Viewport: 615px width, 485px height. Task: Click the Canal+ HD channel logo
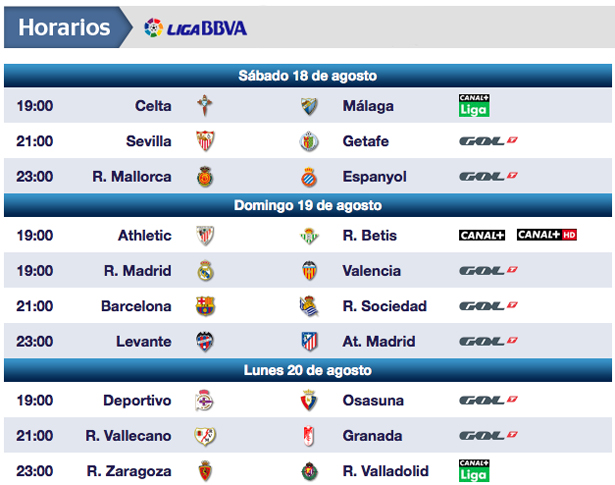click(x=546, y=236)
